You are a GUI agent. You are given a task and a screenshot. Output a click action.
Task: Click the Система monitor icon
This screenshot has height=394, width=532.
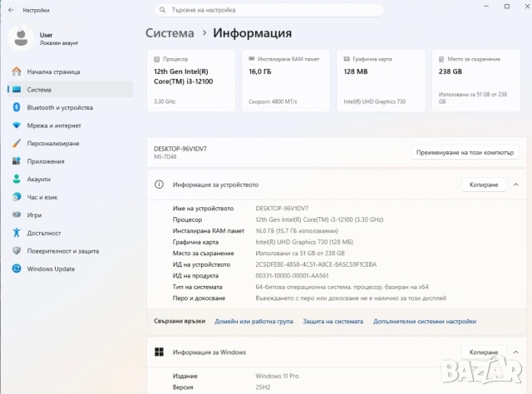17,90
